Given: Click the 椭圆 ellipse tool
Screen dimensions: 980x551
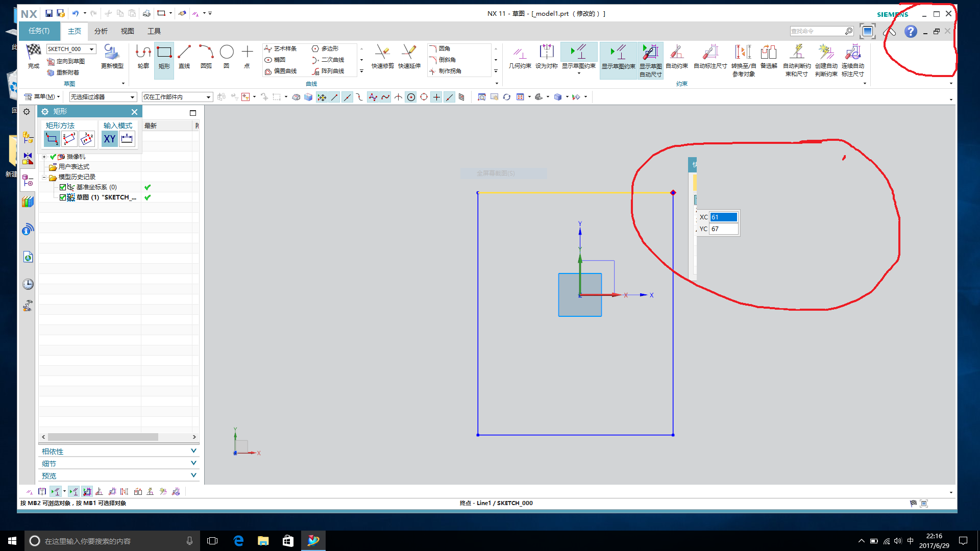Looking at the screenshot, I should click(275, 60).
